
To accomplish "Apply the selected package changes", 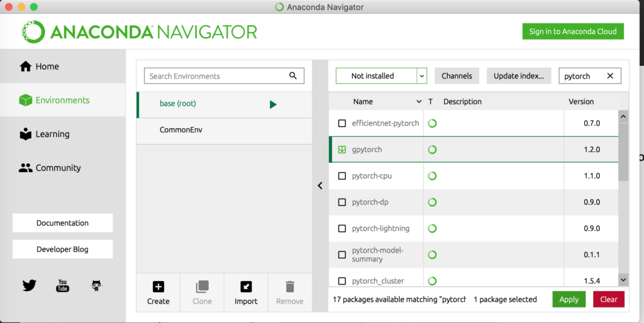I will click(x=569, y=299).
